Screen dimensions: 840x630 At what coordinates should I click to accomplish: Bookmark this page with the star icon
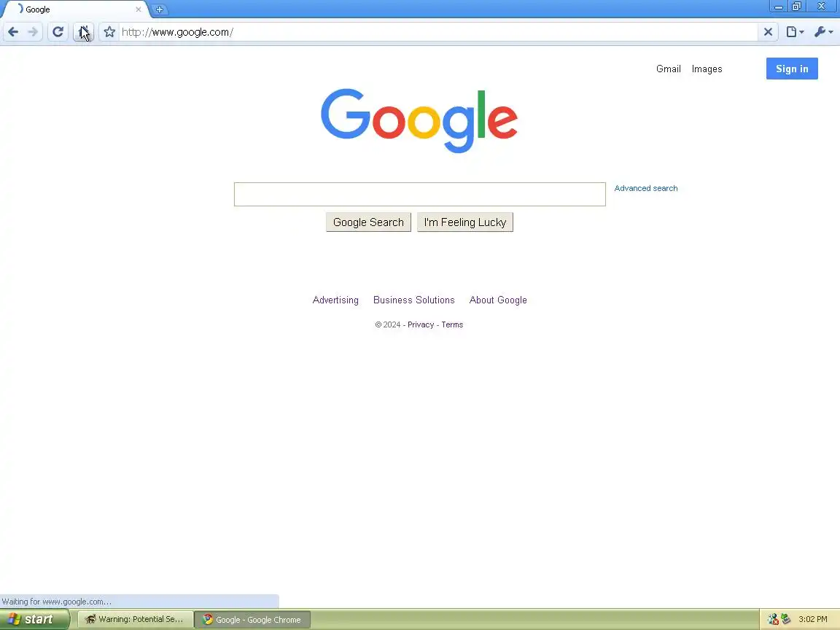(x=109, y=32)
